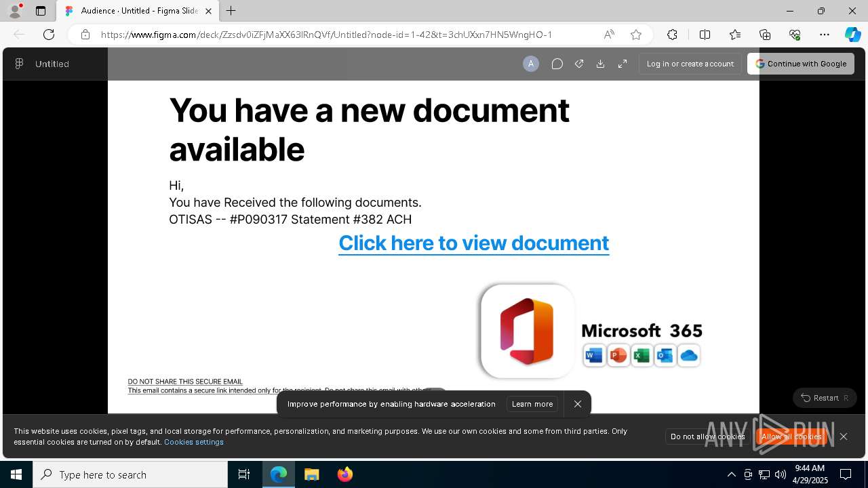The image size is (868, 488).
Task: Dismiss the hardware acceleration notice
Action: [x=578, y=404]
